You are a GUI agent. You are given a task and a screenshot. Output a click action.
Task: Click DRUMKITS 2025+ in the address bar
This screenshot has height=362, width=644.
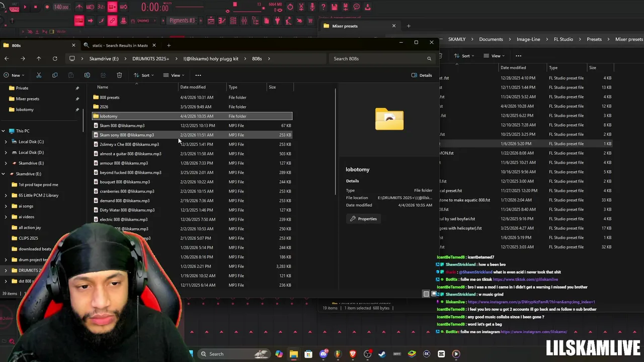pyautogui.click(x=150, y=59)
